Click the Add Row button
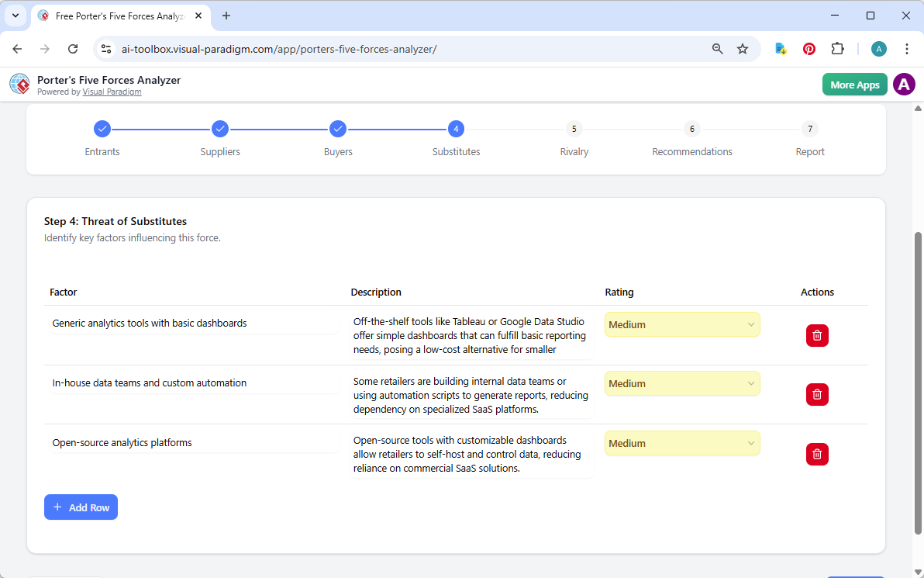 81,507
